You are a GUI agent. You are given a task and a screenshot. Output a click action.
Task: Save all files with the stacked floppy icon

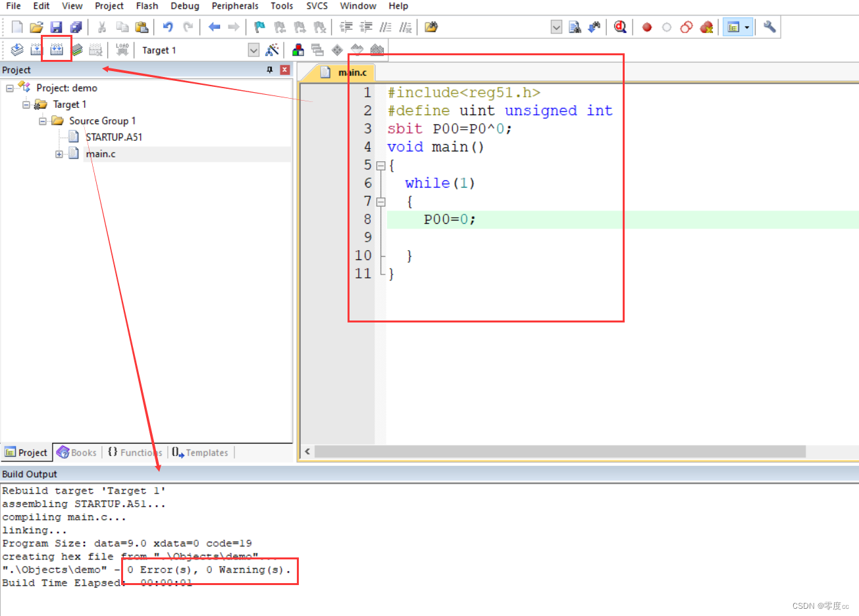(76, 27)
